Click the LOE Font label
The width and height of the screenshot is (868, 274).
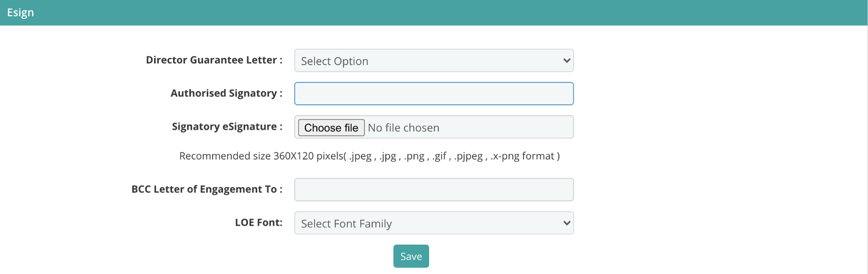point(258,222)
